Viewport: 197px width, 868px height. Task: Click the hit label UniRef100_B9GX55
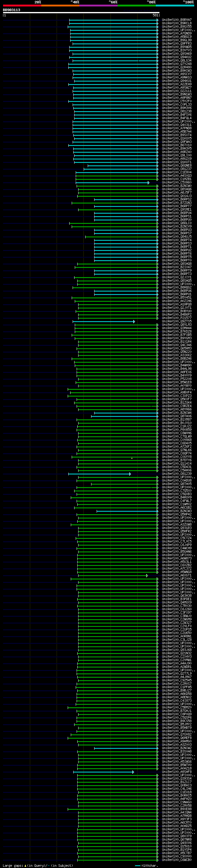pyautogui.click(x=177, y=26)
